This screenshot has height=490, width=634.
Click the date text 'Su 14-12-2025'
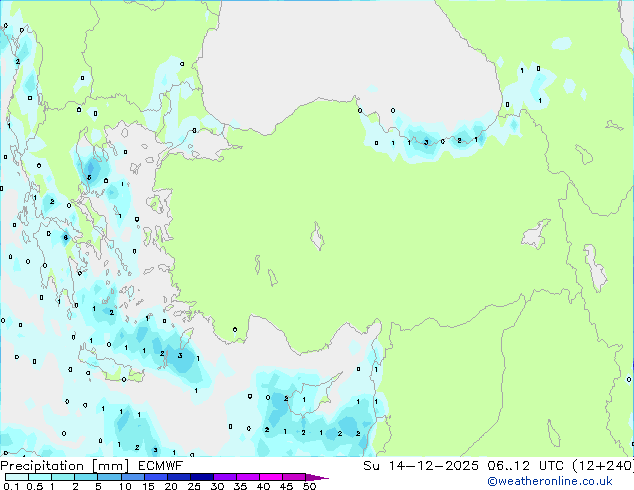pyautogui.click(x=421, y=466)
